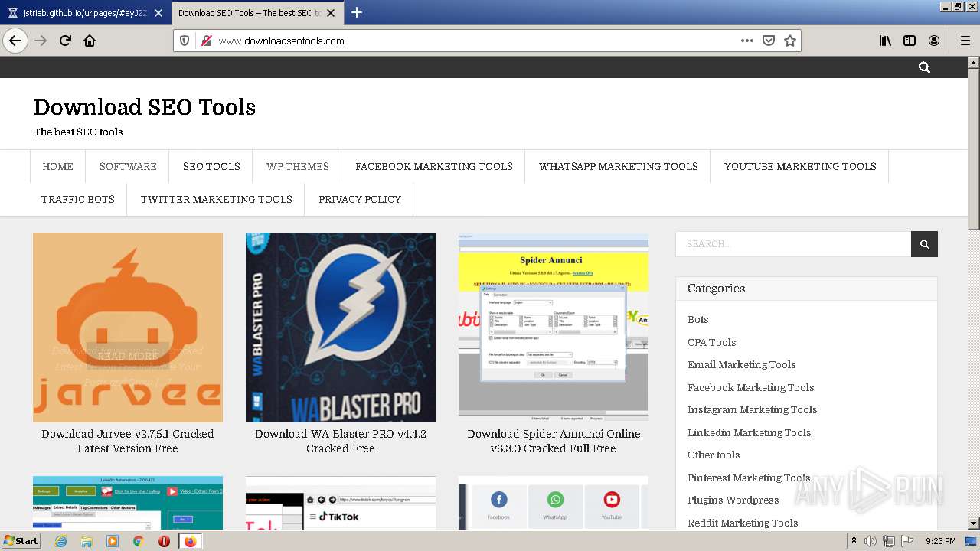Open page actions three-dot menu

(x=747, y=41)
